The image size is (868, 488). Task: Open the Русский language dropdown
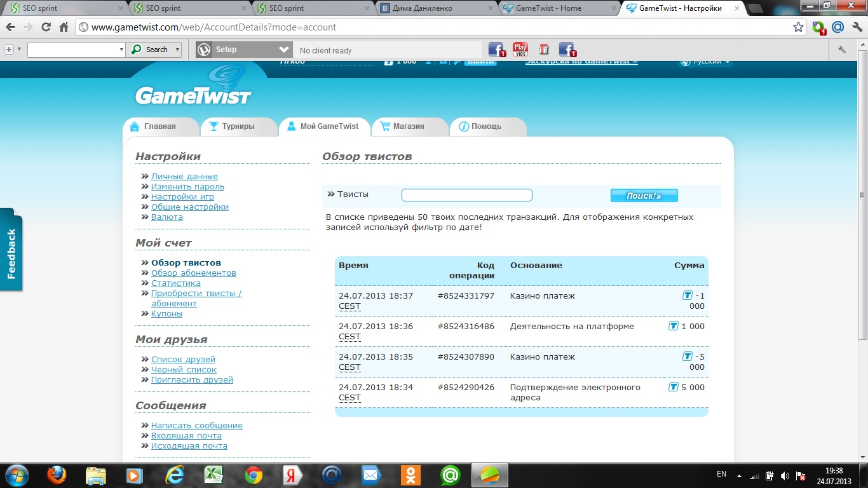(706, 62)
